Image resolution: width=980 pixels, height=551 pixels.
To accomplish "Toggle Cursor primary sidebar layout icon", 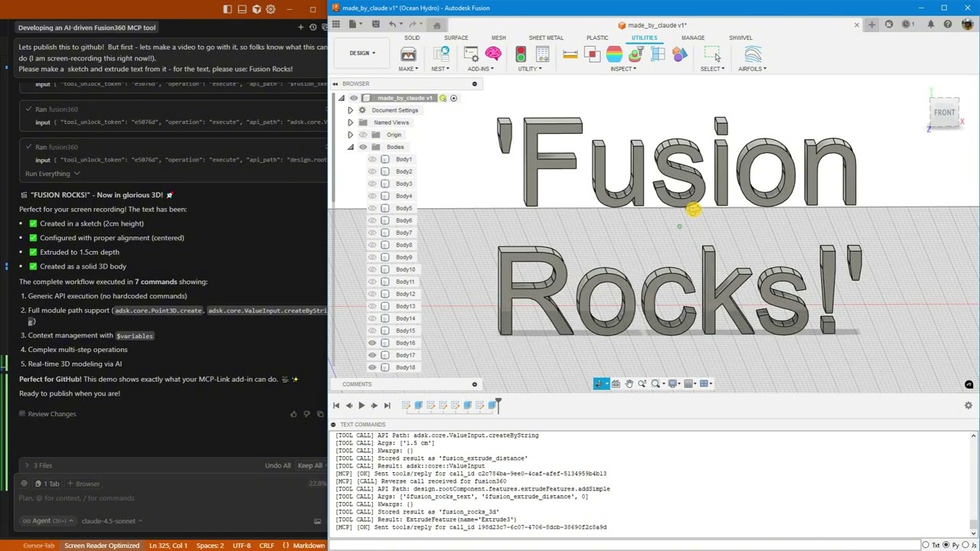I will (227, 9).
